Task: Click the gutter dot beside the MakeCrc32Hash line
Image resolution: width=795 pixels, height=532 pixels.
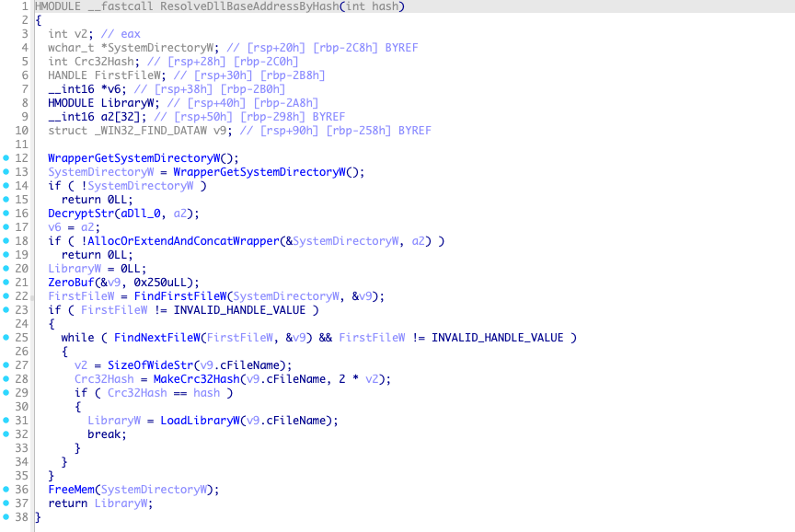Action: 6,379
